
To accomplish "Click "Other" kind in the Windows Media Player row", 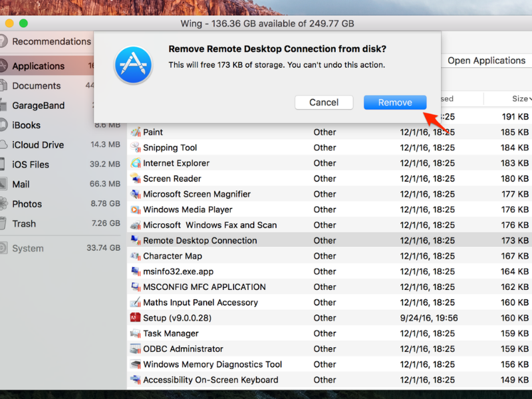I will 325,209.
